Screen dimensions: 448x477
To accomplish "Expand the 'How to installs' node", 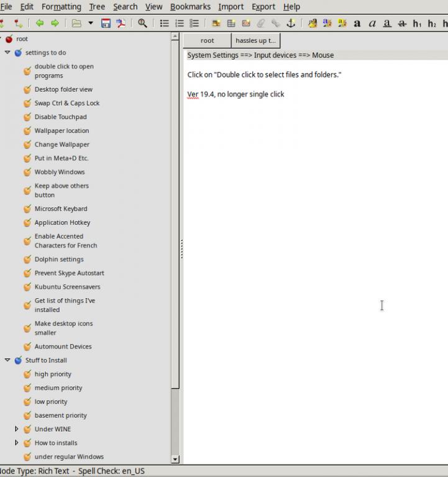I will [x=17, y=443].
